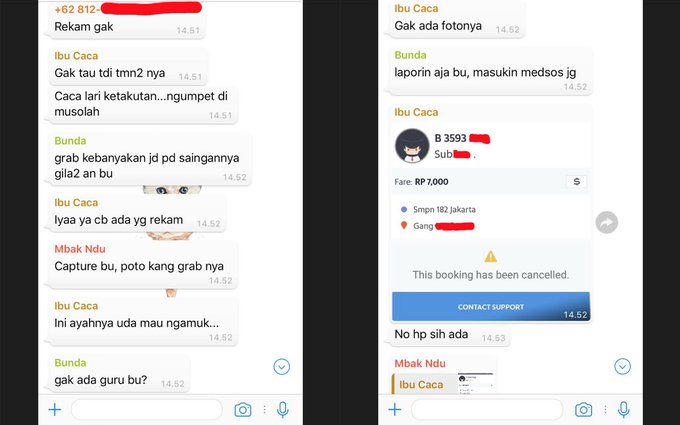This screenshot has width=680, height=425.
Task: Tap the Bunda name above 'gak ada guru bu?'
Action: tap(70, 363)
